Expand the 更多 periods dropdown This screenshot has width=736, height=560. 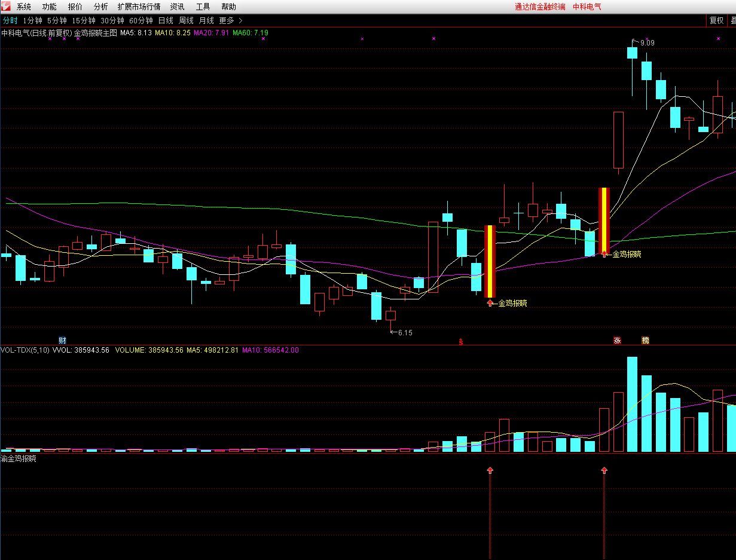pos(231,20)
